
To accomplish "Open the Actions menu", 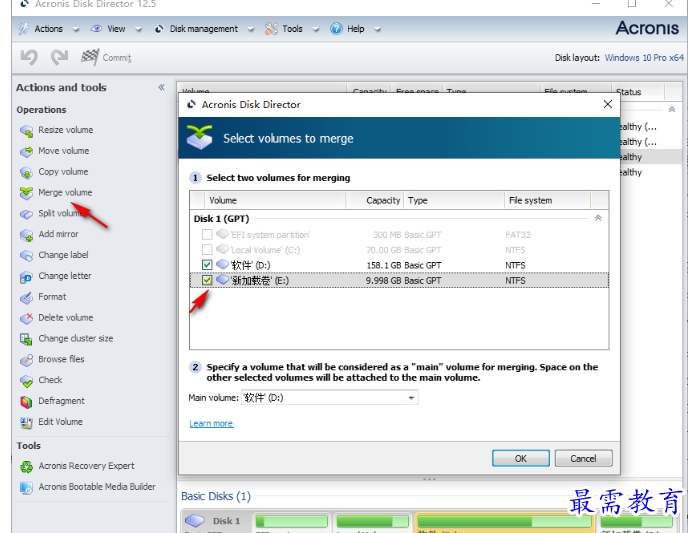I will click(x=48, y=29).
